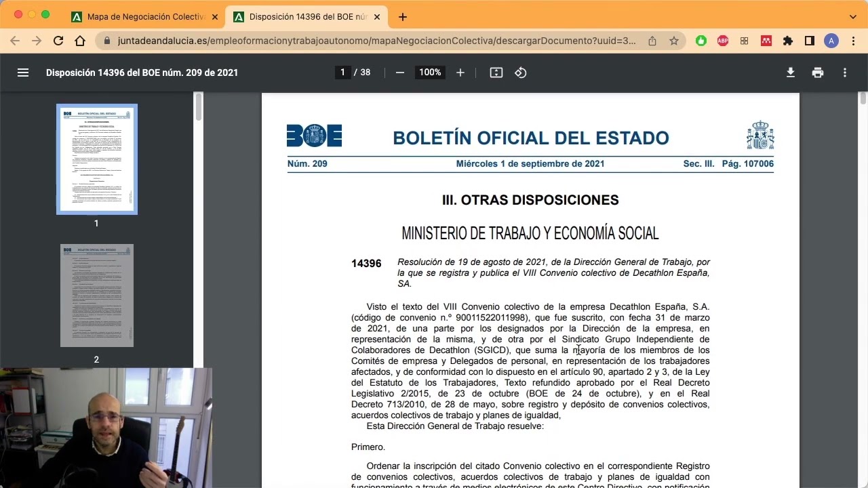The image size is (868, 488).
Task: Share this page from the address bar
Action: coord(652,41)
